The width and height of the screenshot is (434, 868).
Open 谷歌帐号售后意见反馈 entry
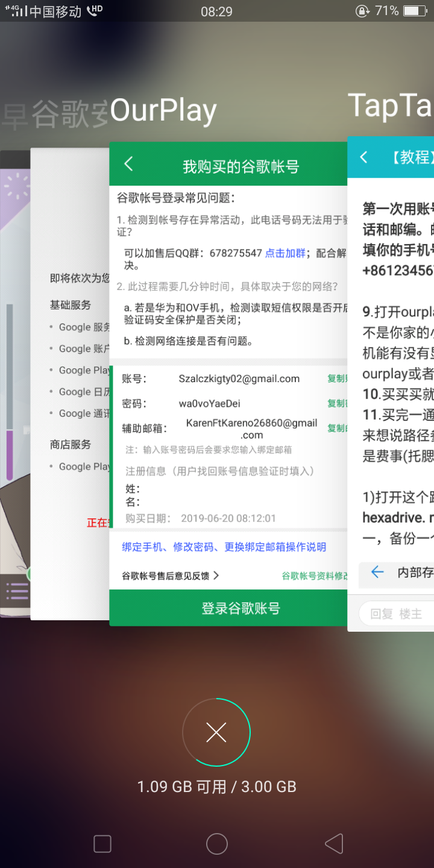click(171, 576)
